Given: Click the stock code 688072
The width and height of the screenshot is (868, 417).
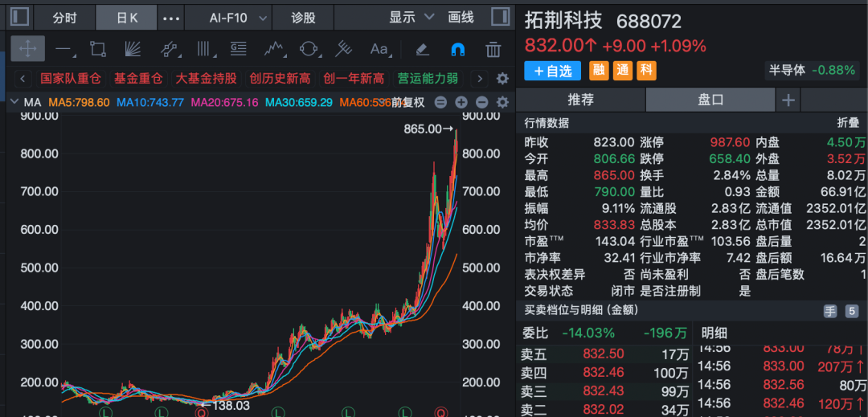Looking at the screenshot, I should [649, 22].
